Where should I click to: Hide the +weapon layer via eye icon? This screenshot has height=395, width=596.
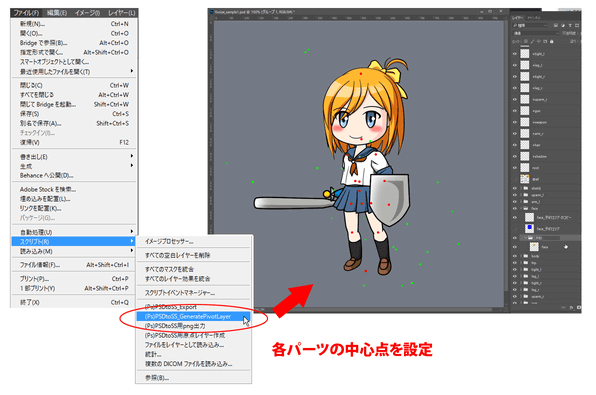tap(515, 122)
